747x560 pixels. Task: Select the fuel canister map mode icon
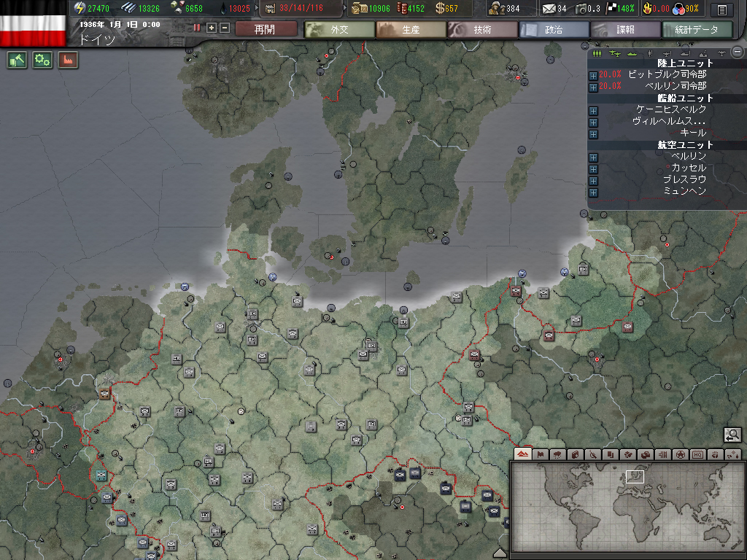[x=575, y=454]
